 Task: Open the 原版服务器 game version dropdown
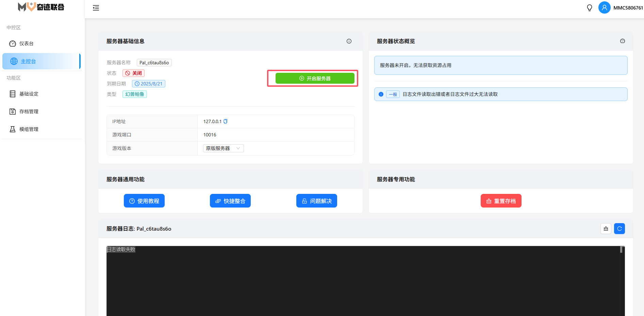(x=223, y=148)
